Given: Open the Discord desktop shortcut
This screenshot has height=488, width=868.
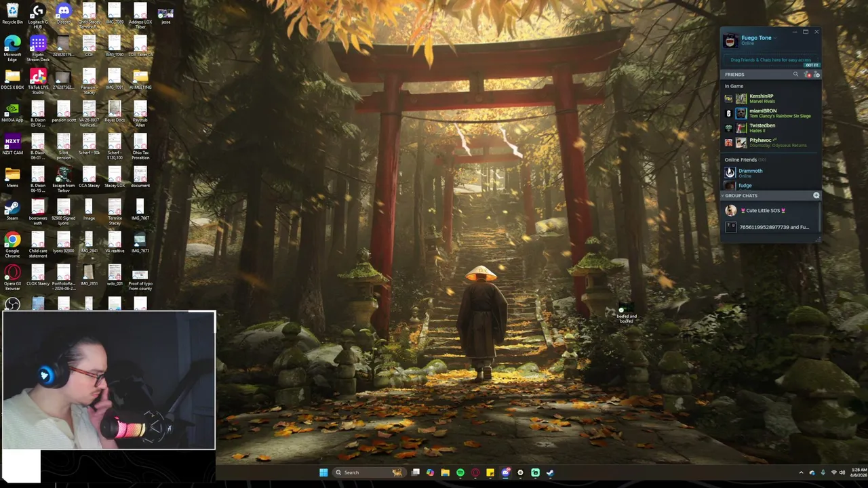Looking at the screenshot, I should (64, 14).
